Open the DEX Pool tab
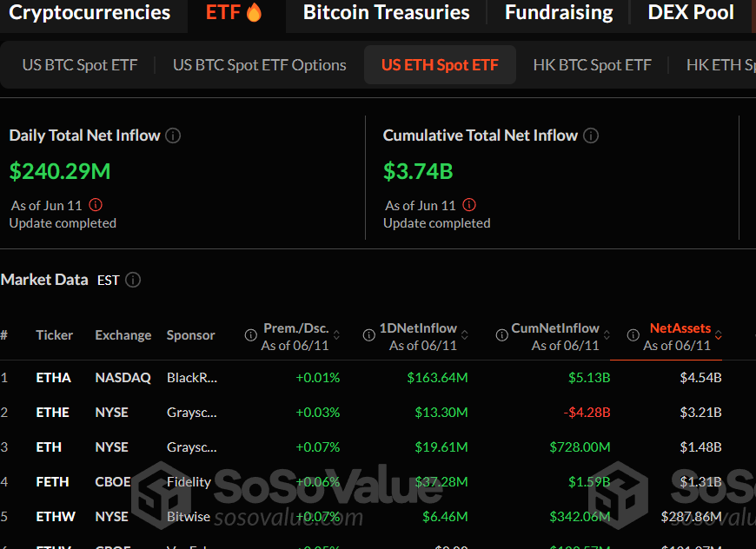 coord(691,12)
